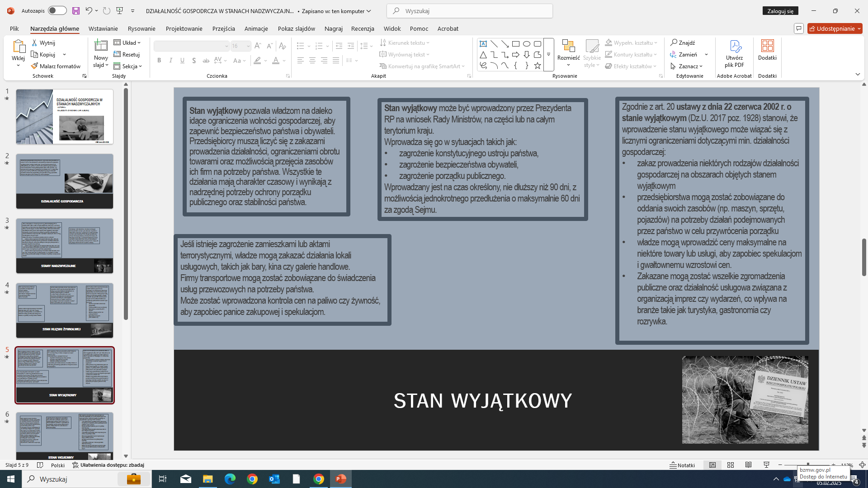868x488 pixels.
Task: Toggle text shadow formatting
Action: (194, 61)
